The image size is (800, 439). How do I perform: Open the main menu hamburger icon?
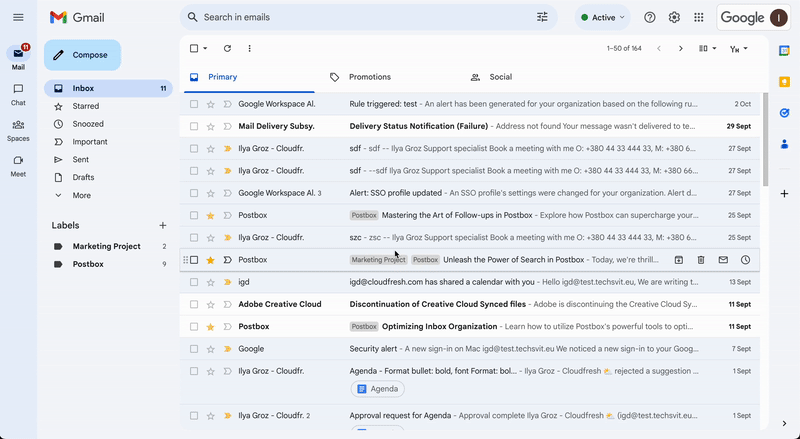[x=18, y=17]
